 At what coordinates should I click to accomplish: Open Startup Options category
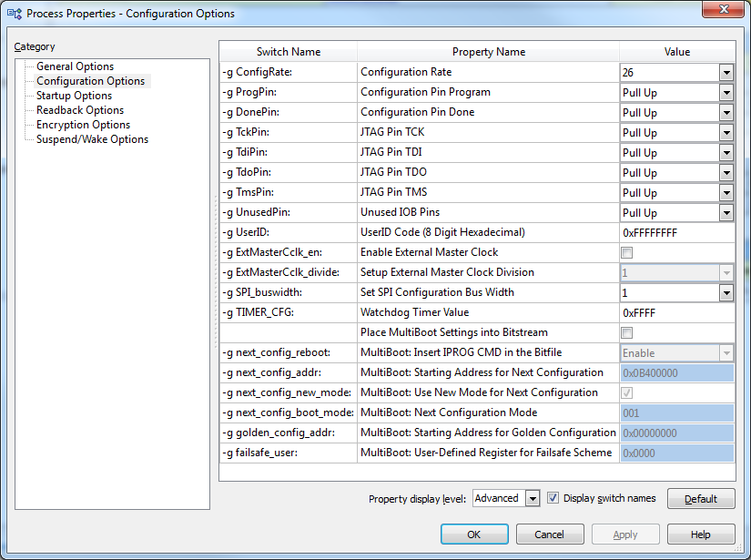pyautogui.click(x=75, y=96)
